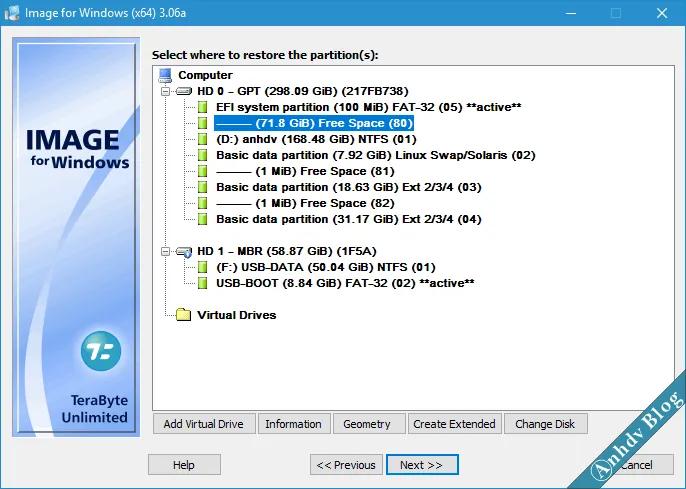This screenshot has width=686, height=489.
Task: Click partition icon beside (D:) anhdv
Action: pyautogui.click(x=202, y=139)
